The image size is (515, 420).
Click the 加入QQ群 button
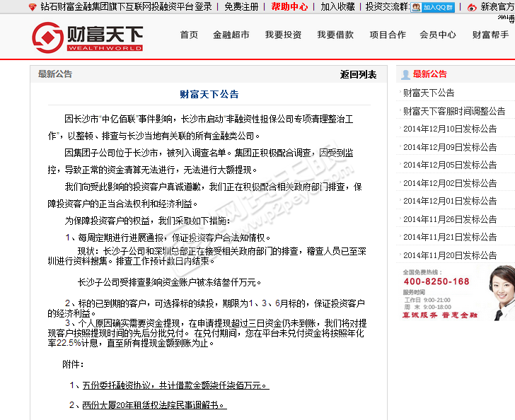[x=432, y=7]
